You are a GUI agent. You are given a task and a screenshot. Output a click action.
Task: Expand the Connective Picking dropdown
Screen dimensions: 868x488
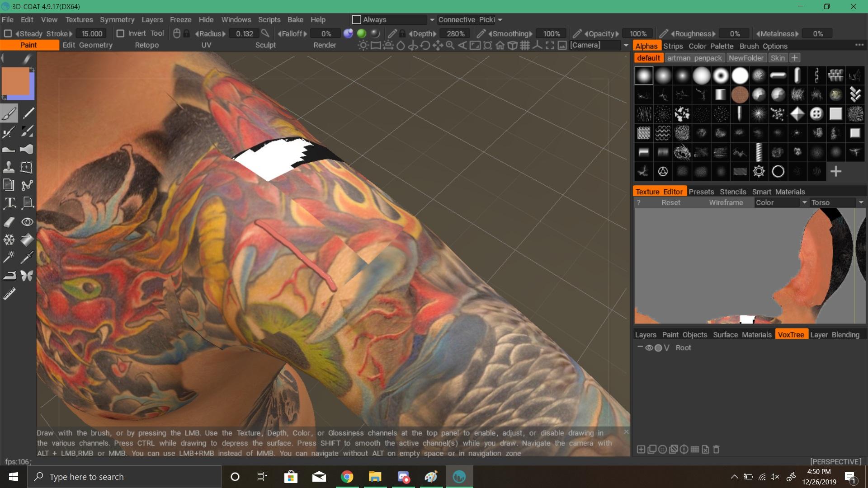[500, 20]
